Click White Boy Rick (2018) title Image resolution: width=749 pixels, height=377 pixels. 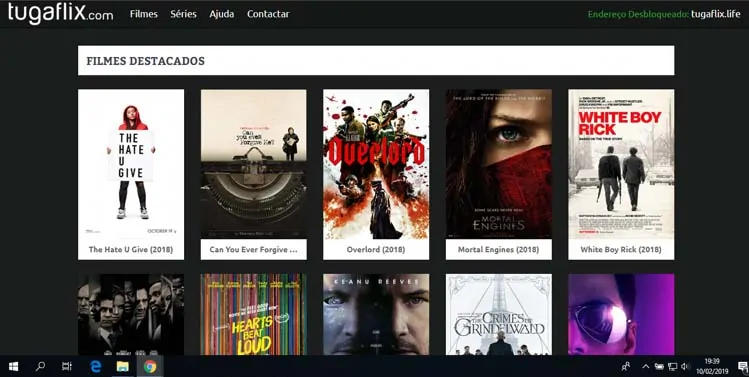pyautogui.click(x=621, y=249)
